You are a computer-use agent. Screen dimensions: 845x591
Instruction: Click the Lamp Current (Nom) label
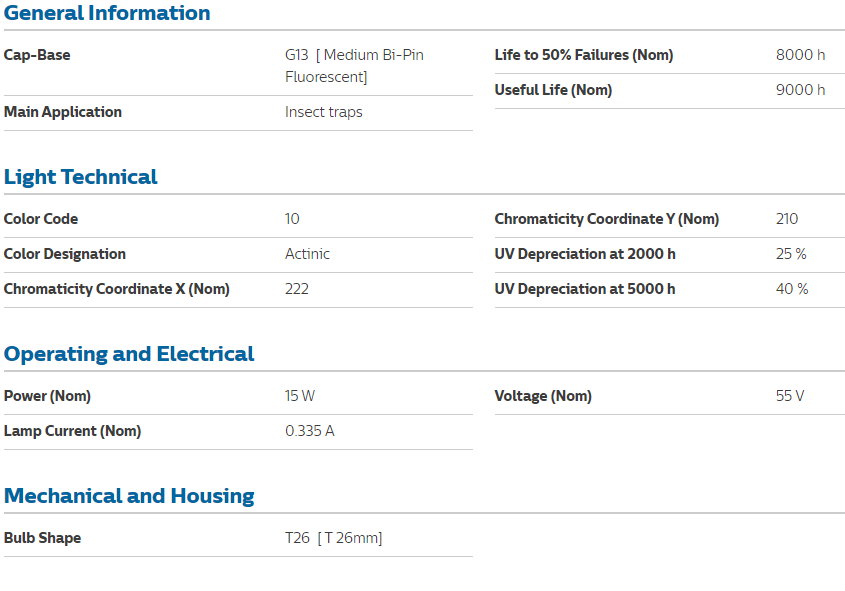point(72,431)
